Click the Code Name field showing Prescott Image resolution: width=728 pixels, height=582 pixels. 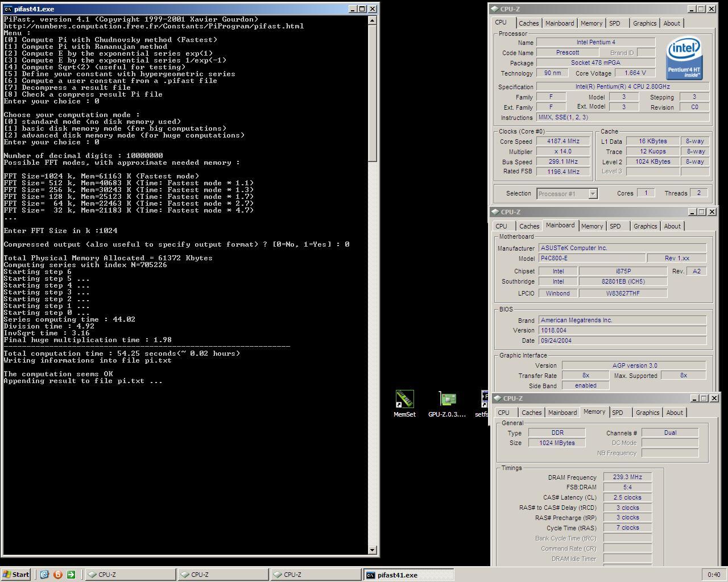click(568, 52)
